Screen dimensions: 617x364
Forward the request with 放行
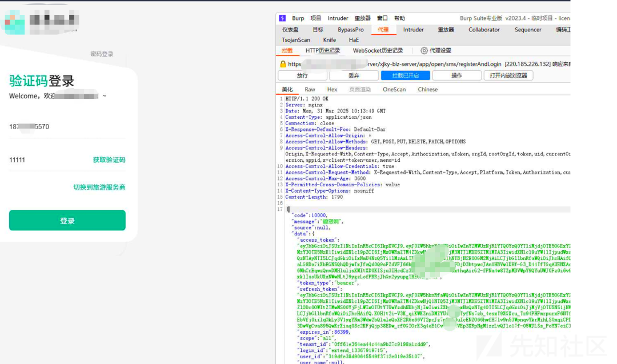[x=302, y=75]
